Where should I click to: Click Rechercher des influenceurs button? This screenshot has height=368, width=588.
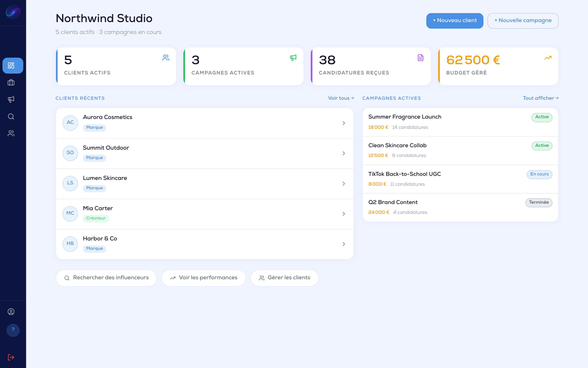pyautogui.click(x=106, y=278)
